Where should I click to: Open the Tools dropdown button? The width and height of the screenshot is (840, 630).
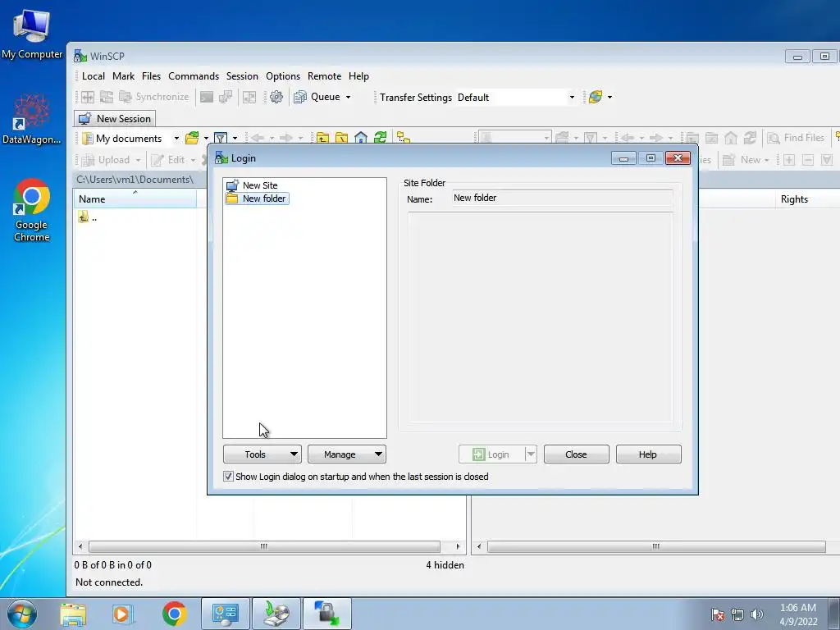[262, 454]
